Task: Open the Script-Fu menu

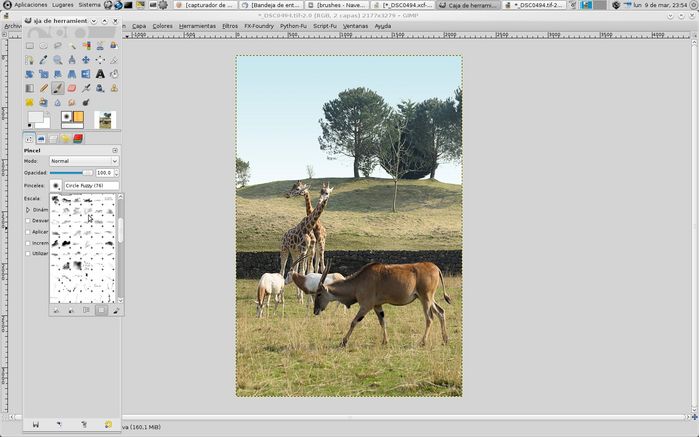Action: pos(325,26)
